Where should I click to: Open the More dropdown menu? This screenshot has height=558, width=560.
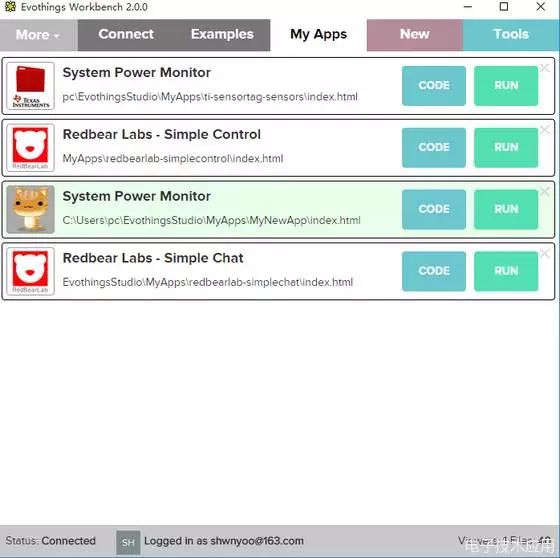coord(38,35)
